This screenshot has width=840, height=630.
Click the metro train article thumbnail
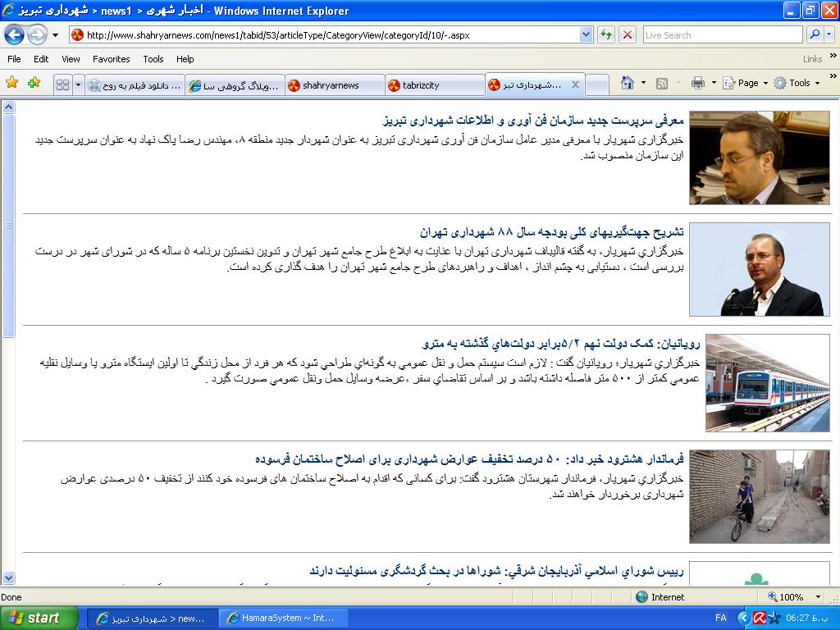[767, 383]
